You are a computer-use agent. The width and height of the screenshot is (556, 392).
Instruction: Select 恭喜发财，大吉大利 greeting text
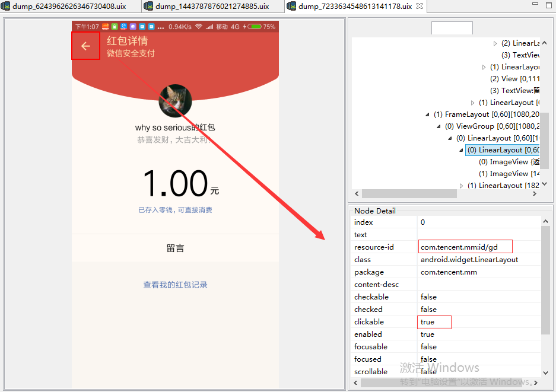click(x=174, y=139)
